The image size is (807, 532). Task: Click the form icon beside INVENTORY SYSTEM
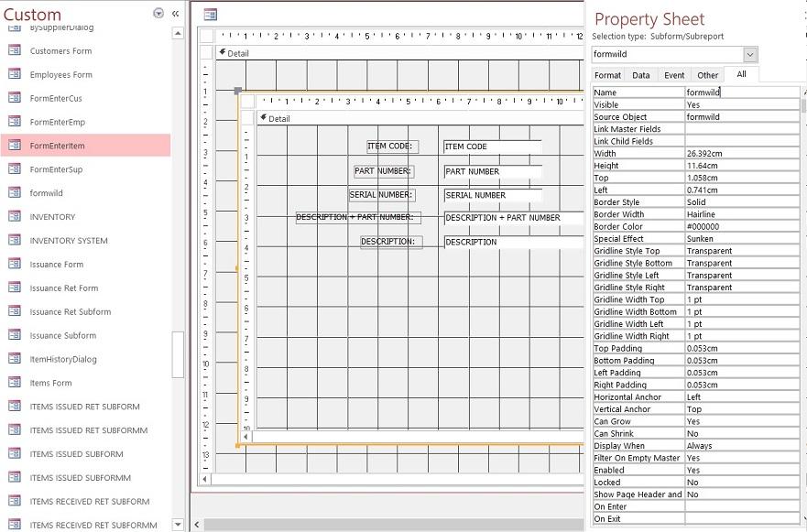click(15, 240)
